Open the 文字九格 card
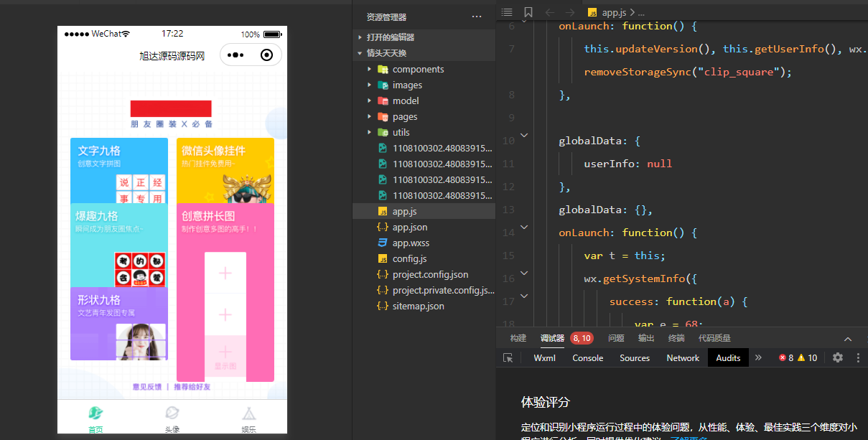868x440 pixels. 119,171
